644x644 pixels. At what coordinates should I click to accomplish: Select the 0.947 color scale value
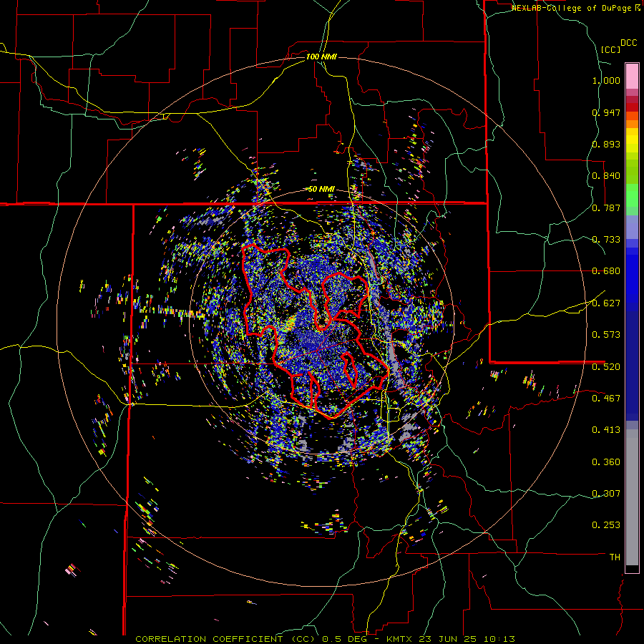click(606, 112)
